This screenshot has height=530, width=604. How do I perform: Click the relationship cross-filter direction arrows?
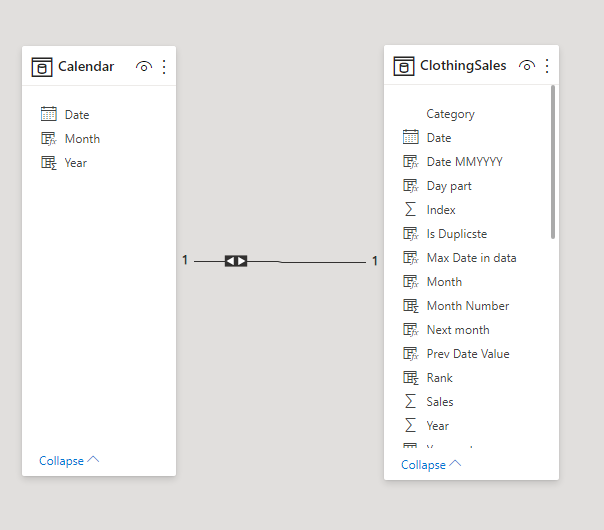click(x=236, y=261)
